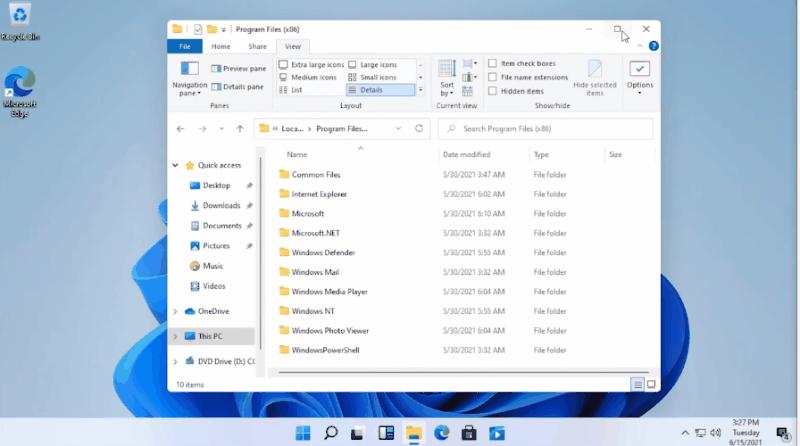Screen dimensions: 800x446
Task: Switch to the Home ribbon tab
Action: pyautogui.click(x=221, y=46)
